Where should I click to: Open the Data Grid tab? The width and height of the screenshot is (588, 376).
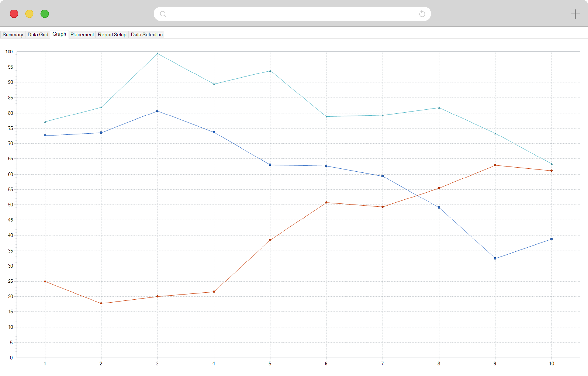[x=38, y=35]
